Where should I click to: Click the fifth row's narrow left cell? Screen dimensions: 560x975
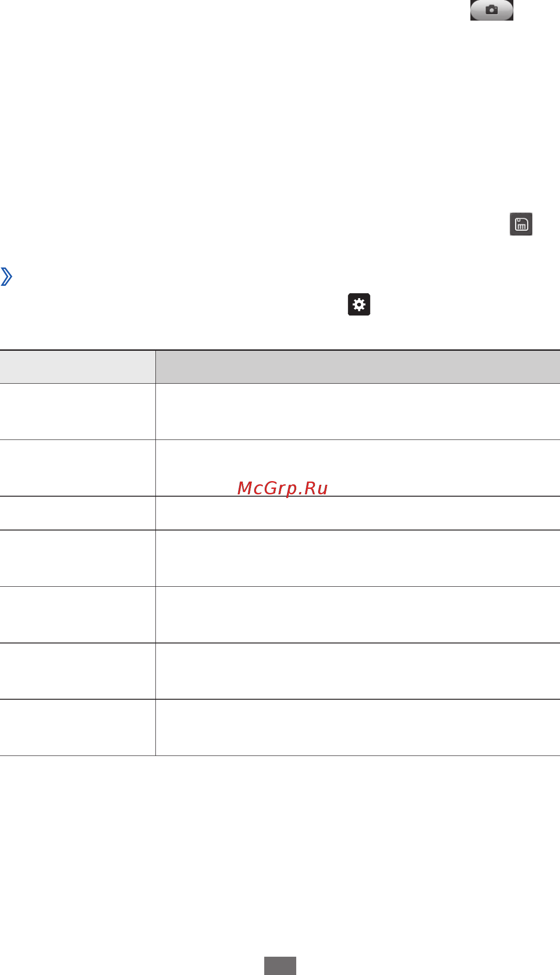77,615
